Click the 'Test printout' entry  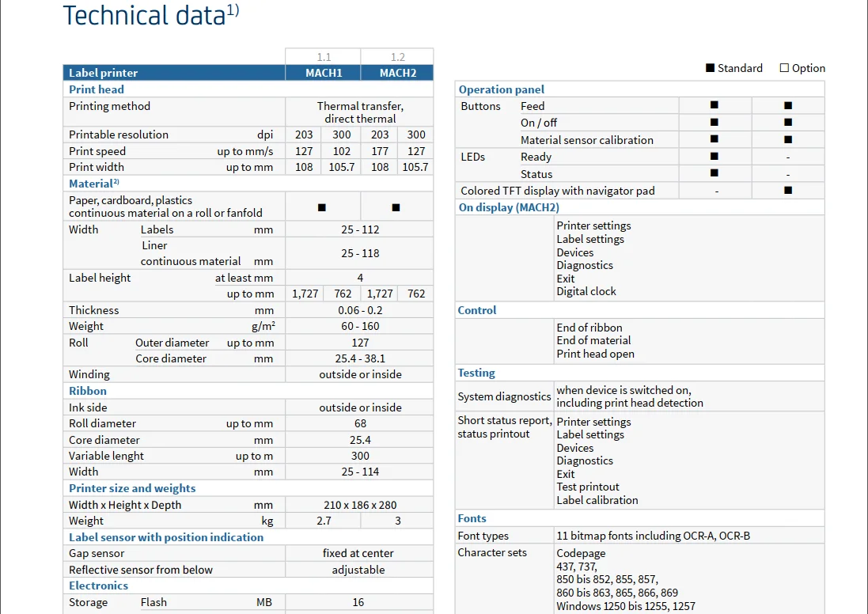tap(587, 487)
